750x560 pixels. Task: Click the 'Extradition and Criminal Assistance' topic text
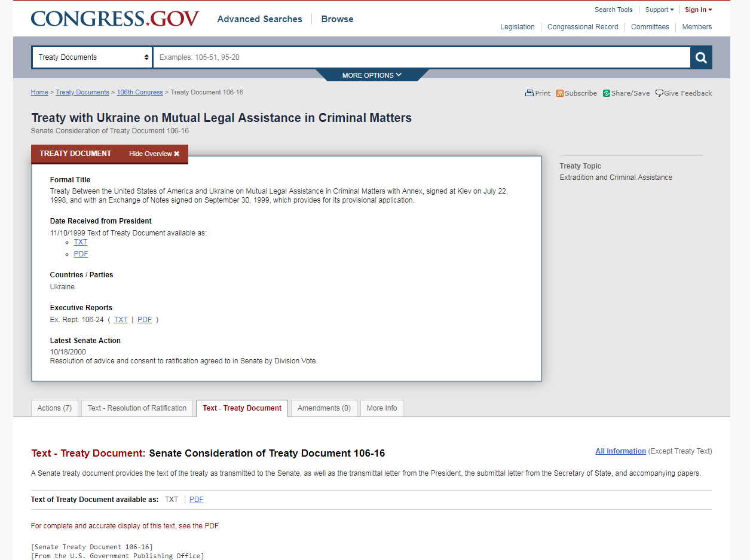(616, 178)
